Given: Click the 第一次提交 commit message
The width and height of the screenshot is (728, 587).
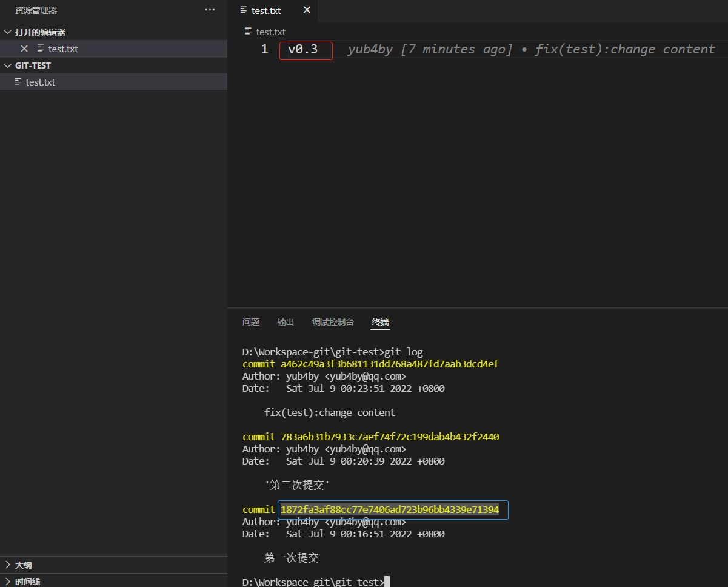Looking at the screenshot, I should (x=292, y=558).
